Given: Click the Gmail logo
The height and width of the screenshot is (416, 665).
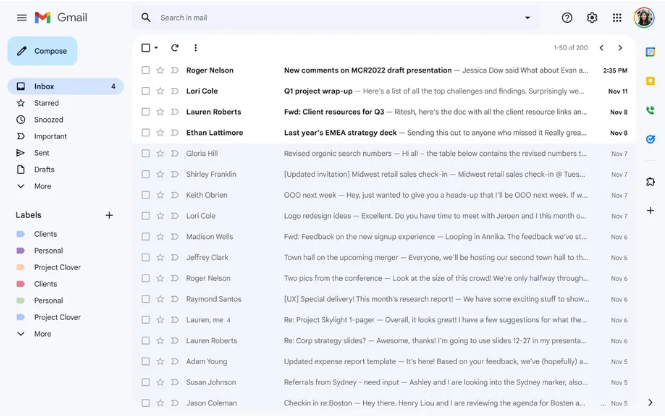Looking at the screenshot, I should point(61,17).
